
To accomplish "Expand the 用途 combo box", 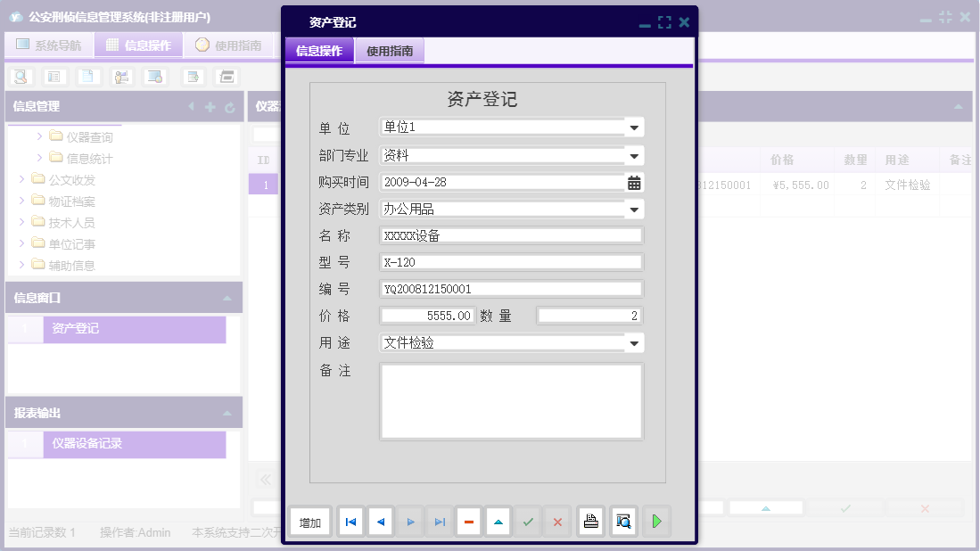I will (634, 342).
